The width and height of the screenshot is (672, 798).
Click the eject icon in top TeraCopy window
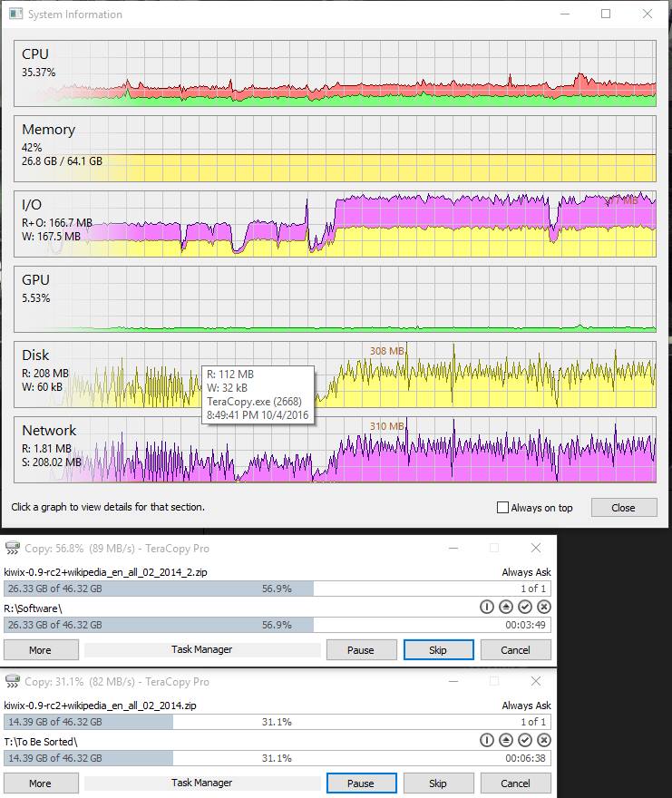tap(505, 607)
